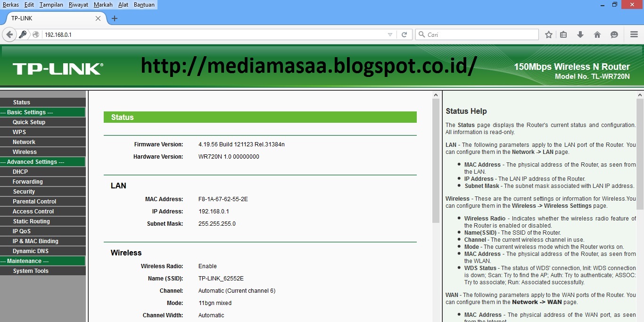Open Quick Setup in sidebar
This screenshot has height=322, width=644.
coord(43,122)
